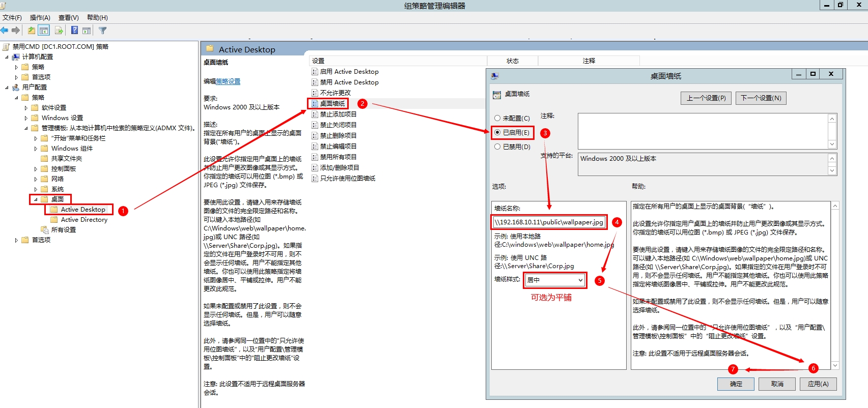Viewport: 868px width, 408px height.
Task: Click the 策略设置 edit link
Action: coord(228,81)
